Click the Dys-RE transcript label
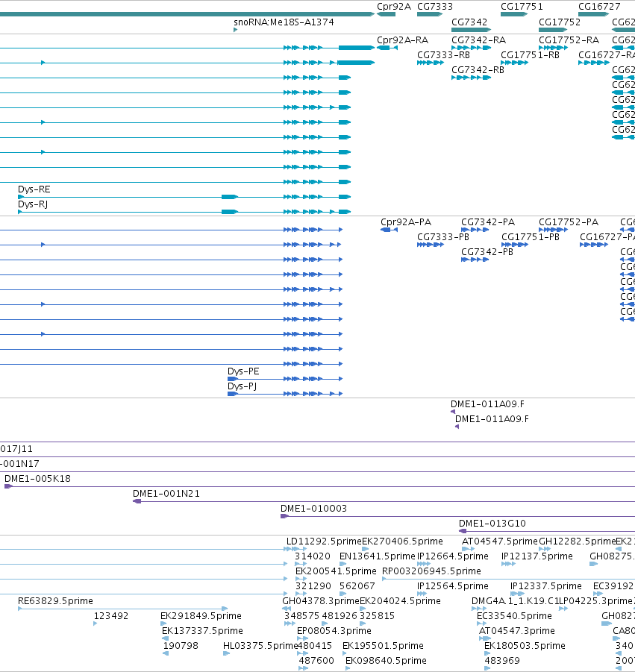The width and height of the screenshot is (635, 672). pyautogui.click(x=34, y=189)
